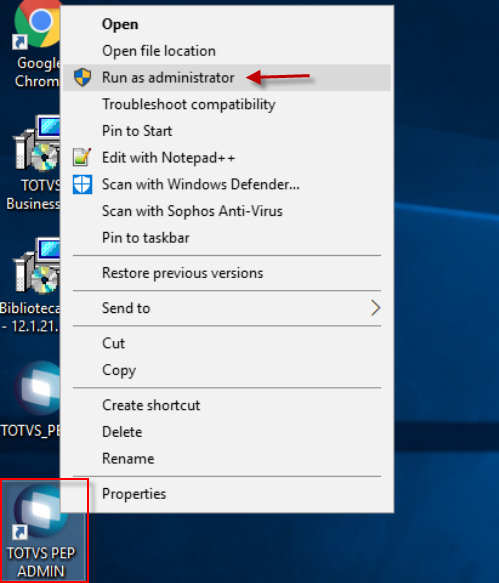Select Pin to Start

click(227, 131)
